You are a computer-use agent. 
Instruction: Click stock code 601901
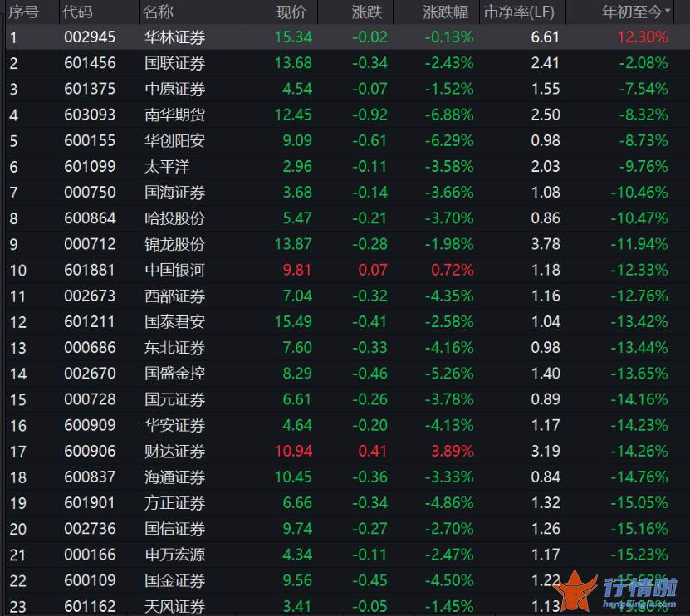[90, 503]
